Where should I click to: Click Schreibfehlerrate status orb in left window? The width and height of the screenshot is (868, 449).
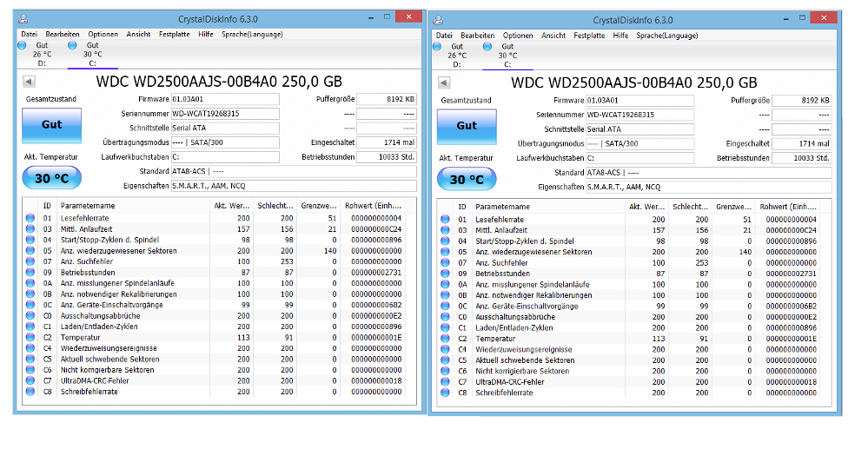[x=30, y=392]
